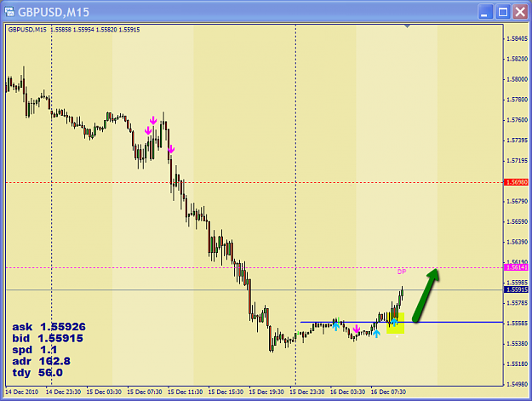This screenshot has width=532, height=401.
Task: Click the 14 Dec 23:30 time axis label
Action: 63,392
